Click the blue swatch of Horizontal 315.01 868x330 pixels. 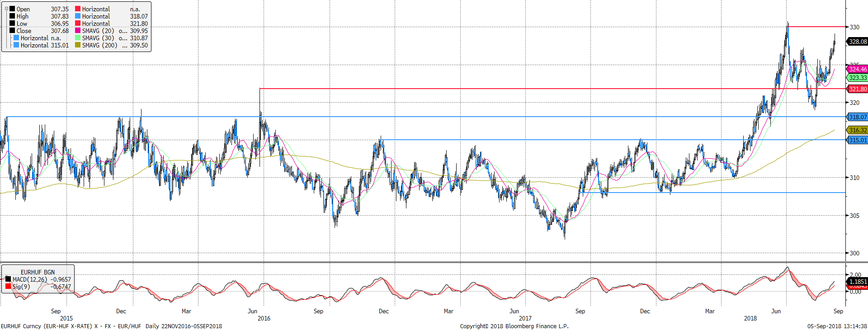click(16, 45)
